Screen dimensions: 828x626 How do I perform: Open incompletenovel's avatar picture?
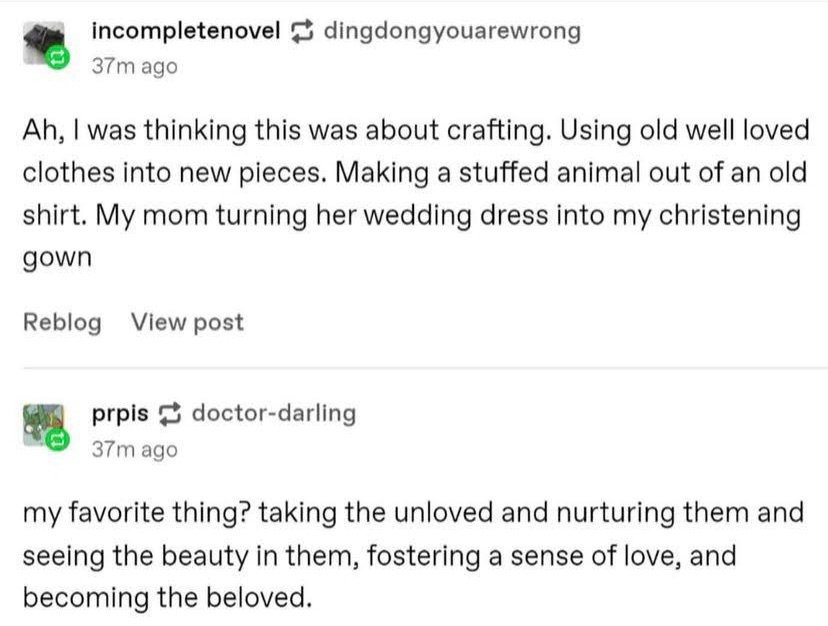click(42, 45)
